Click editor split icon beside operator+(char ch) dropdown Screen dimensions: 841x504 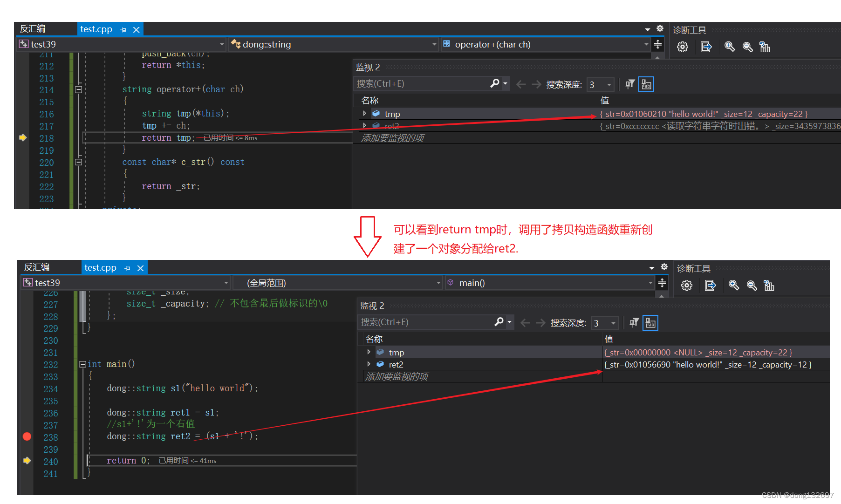pos(658,44)
